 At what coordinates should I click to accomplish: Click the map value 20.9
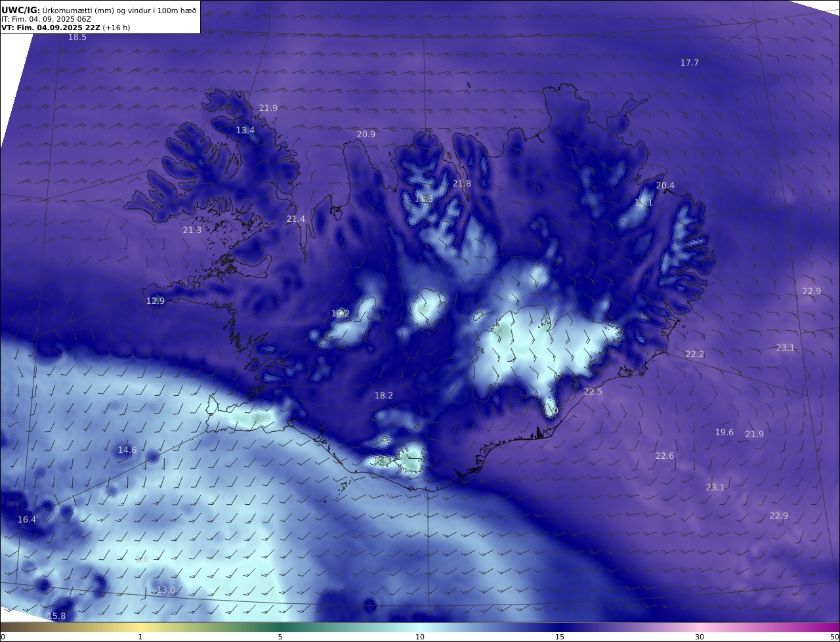pyautogui.click(x=366, y=135)
